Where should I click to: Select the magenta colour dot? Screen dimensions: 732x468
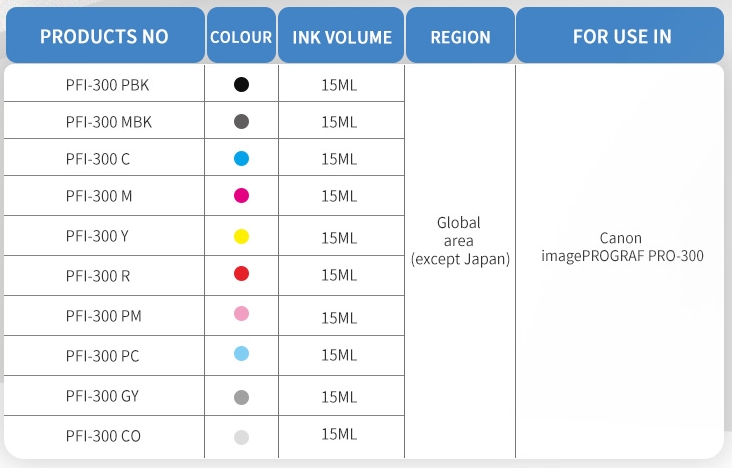241,195
